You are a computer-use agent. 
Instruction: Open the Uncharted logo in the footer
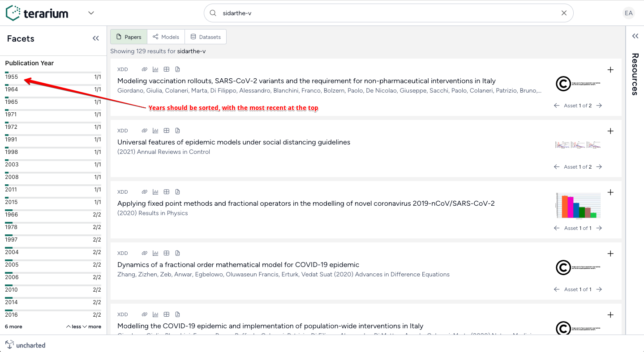pos(26,344)
